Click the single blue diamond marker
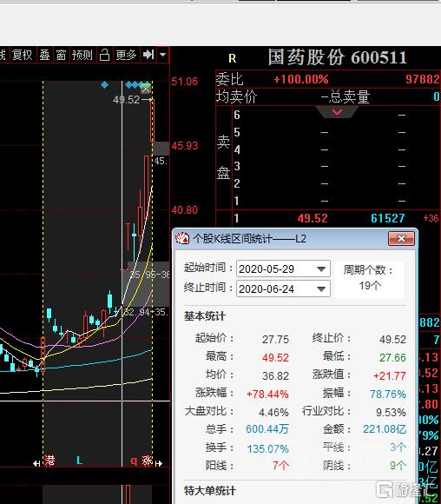 (x=104, y=85)
